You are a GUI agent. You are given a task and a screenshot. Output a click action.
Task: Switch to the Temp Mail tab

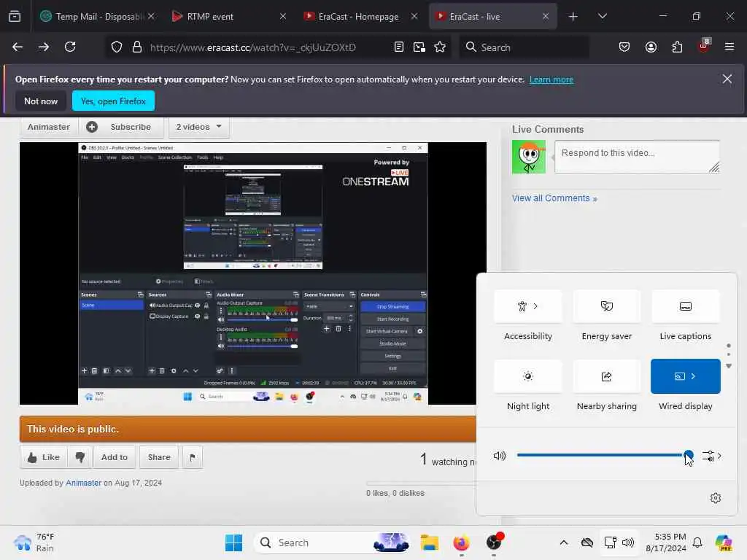point(98,17)
